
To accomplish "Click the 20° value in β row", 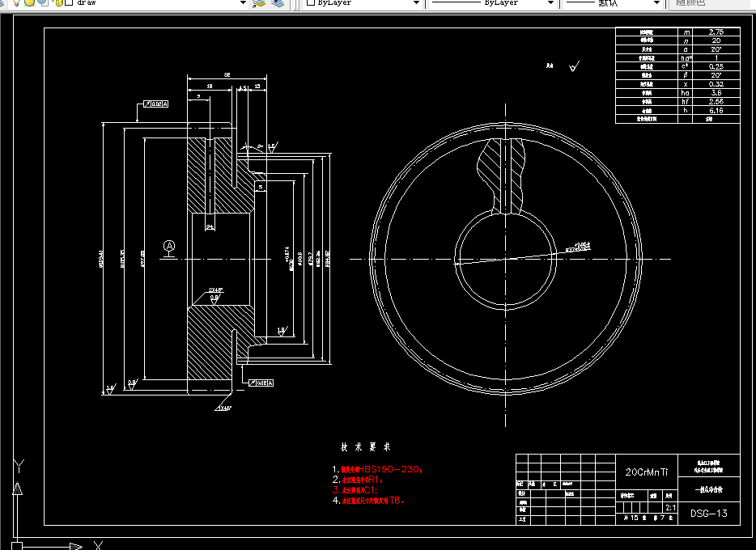I will [716, 75].
